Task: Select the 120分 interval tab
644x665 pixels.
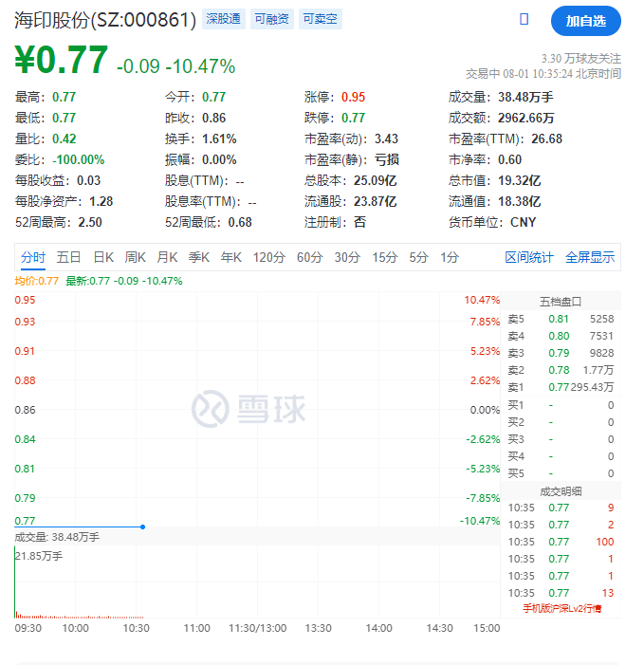Action: point(268,257)
